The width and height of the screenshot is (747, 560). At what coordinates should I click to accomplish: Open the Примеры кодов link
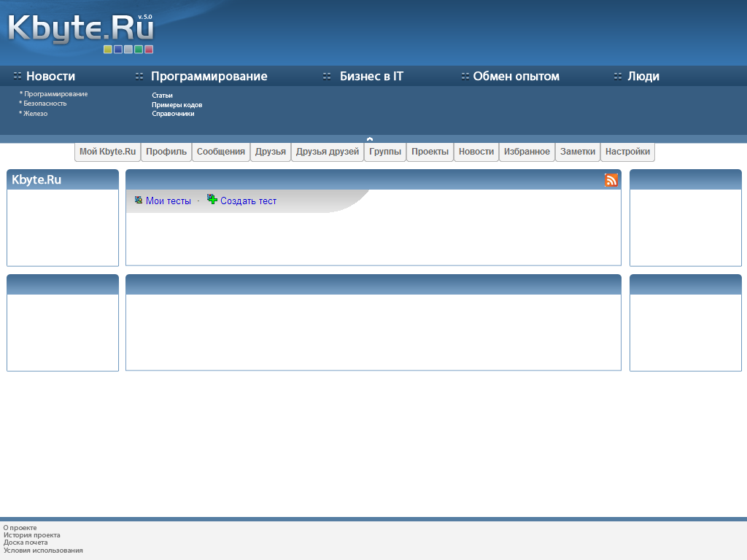click(x=177, y=105)
